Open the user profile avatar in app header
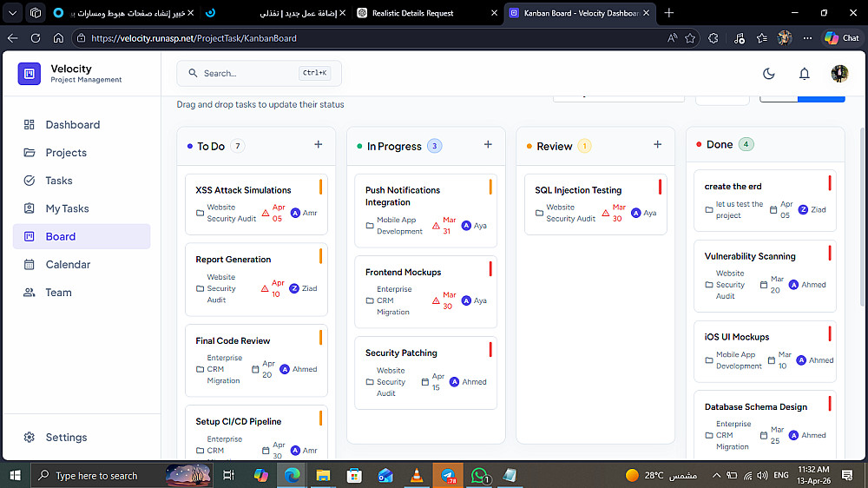This screenshot has height=488, width=868. (839, 74)
